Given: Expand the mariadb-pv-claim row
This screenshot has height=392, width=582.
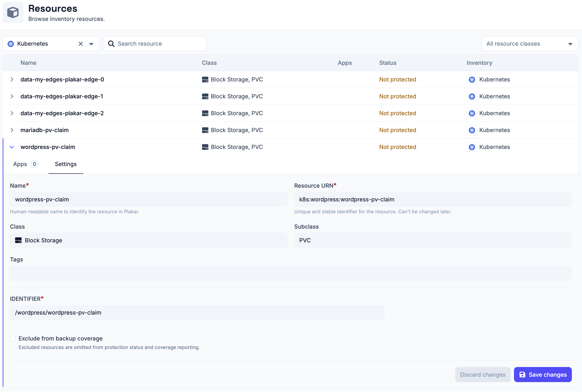Looking at the screenshot, I should [x=12, y=130].
